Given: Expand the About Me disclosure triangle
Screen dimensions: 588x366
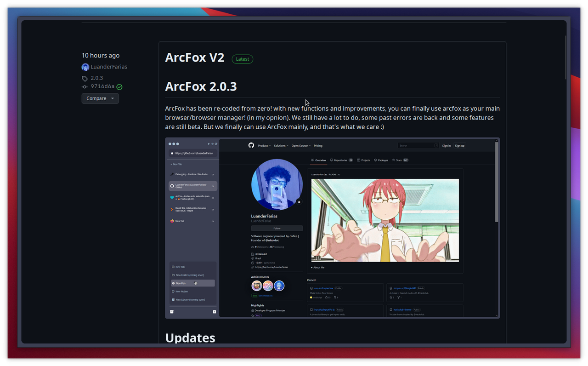Looking at the screenshot, I should tap(311, 267).
